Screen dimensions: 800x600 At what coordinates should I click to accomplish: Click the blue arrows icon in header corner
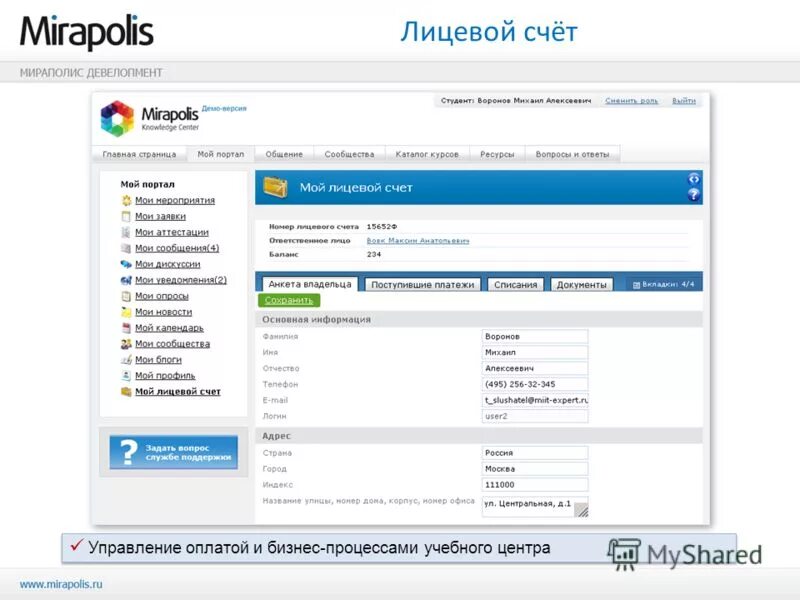[694, 179]
